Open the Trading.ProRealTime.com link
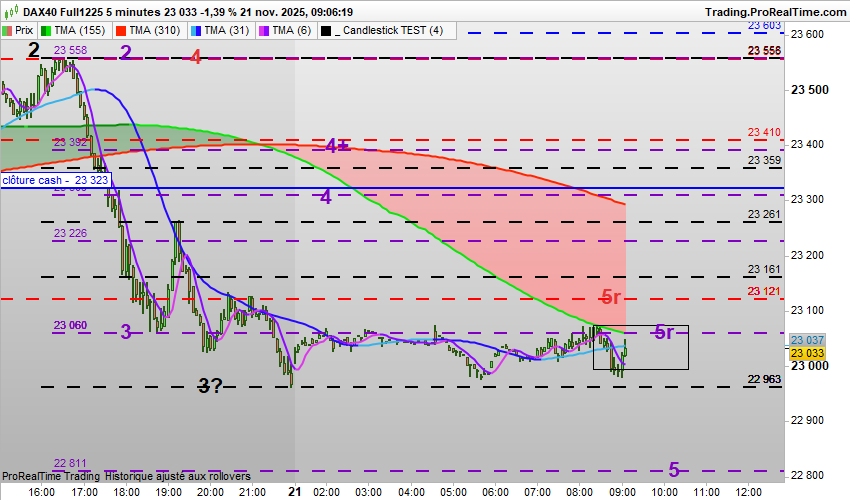The image size is (850, 500). (775, 12)
